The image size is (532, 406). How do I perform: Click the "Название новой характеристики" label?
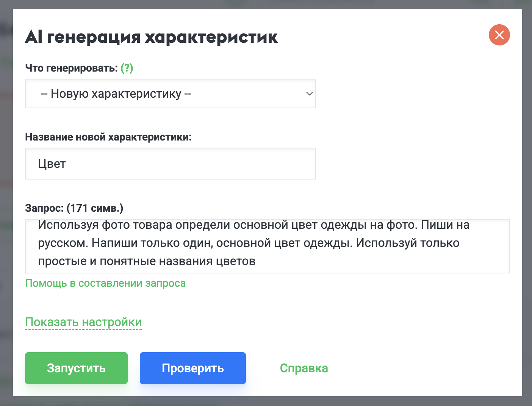108,137
